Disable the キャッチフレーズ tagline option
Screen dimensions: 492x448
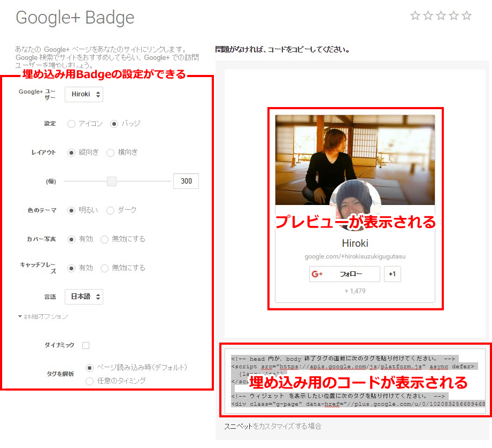coord(104,268)
